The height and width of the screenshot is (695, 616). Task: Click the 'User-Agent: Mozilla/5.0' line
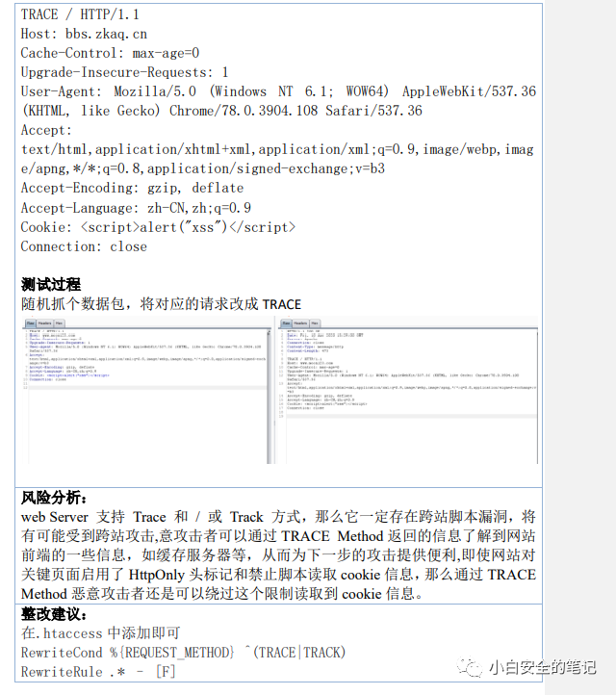(x=278, y=91)
